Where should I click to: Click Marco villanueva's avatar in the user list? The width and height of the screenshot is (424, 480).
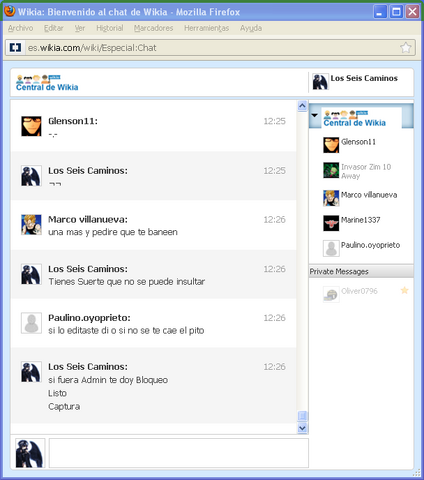[331, 198]
